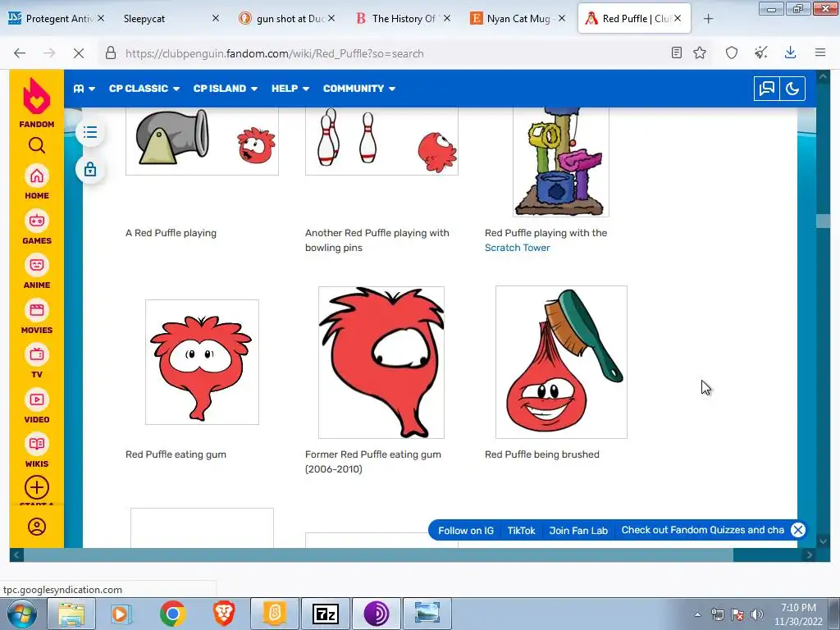This screenshot has width=840, height=630.
Task: Dismiss the blue Fandom promo banner
Action: tap(797, 530)
